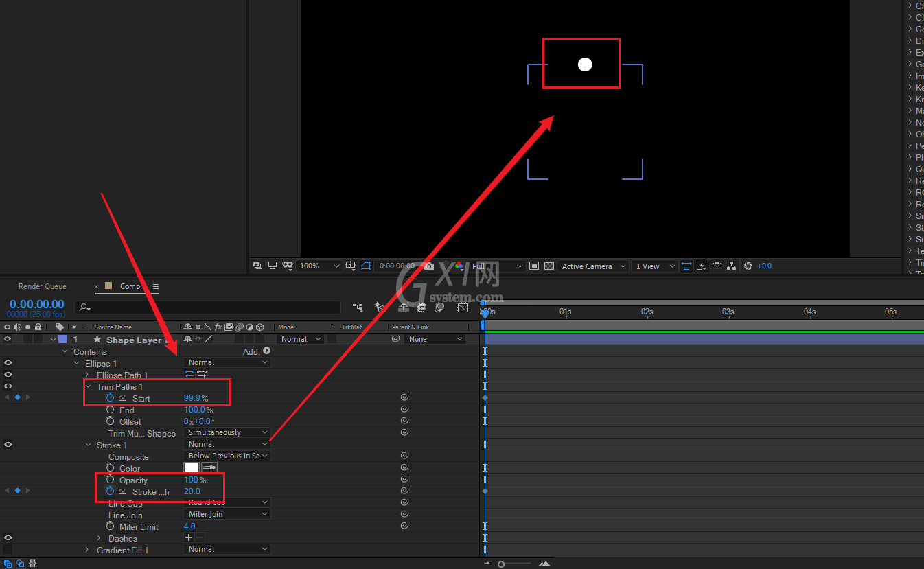Open Trim Multiple Shapes Simultaneously dropdown
This screenshot has width=924, height=569.
point(227,432)
